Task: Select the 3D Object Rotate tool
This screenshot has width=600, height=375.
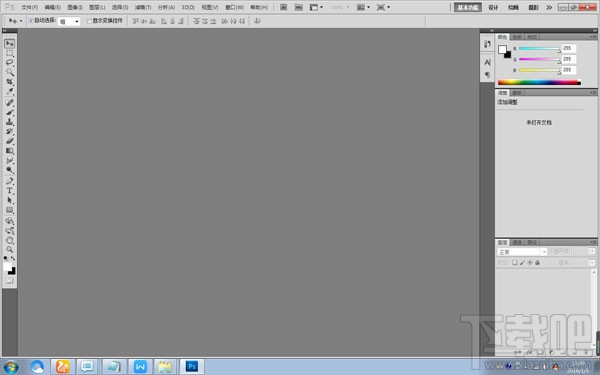Action: (10, 221)
